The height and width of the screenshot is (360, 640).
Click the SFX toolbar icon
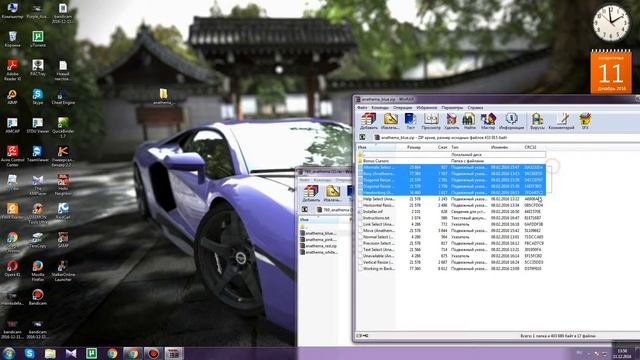click(585, 121)
